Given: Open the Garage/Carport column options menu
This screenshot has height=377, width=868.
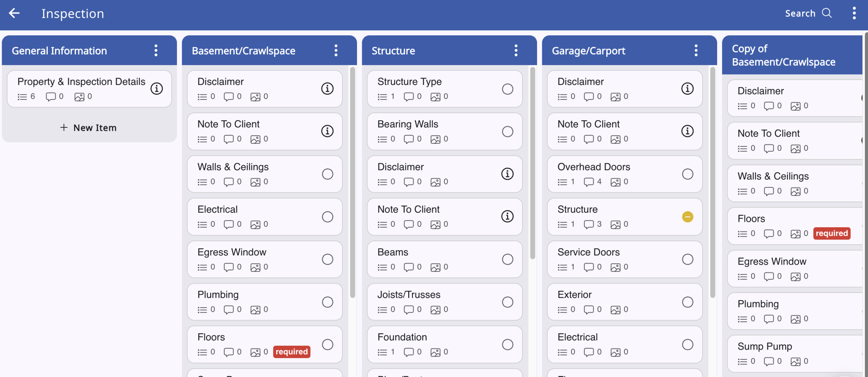Looking at the screenshot, I should tap(696, 50).
